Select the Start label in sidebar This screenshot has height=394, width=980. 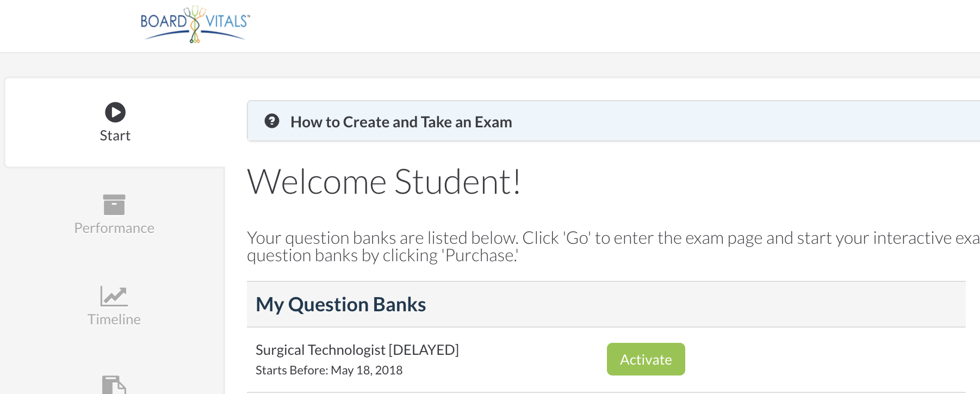click(115, 136)
